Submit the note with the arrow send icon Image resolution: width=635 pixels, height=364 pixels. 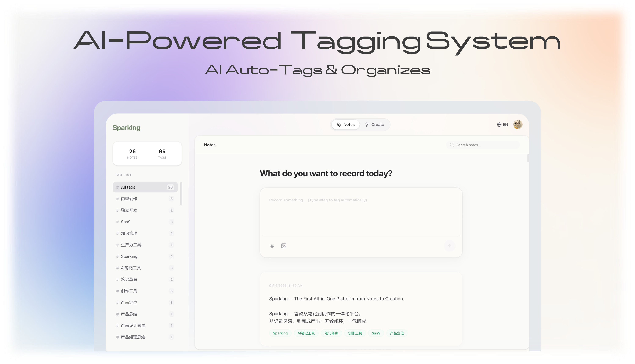pyautogui.click(x=450, y=246)
